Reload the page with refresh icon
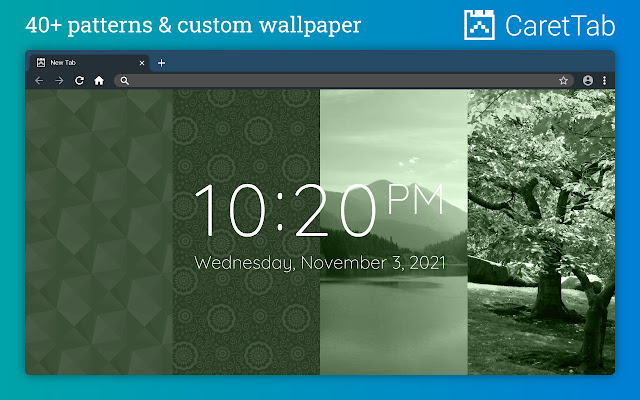Image resolution: width=640 pixels, height=400 pixels. [x=79, y=81]
